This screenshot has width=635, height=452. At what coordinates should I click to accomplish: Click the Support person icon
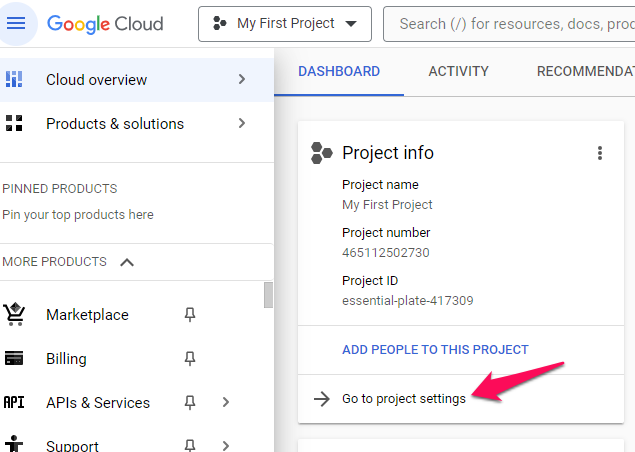(14, 444)
